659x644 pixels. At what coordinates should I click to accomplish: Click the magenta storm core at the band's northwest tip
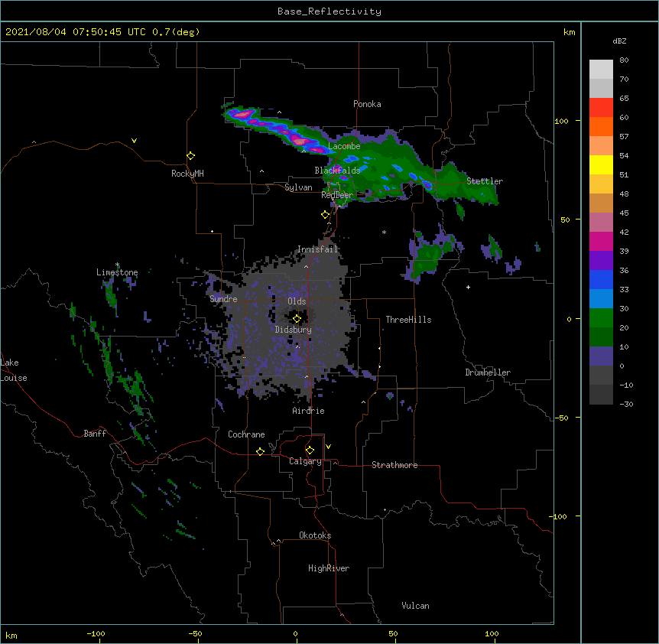pyautogui.click(x=243, y=113)
